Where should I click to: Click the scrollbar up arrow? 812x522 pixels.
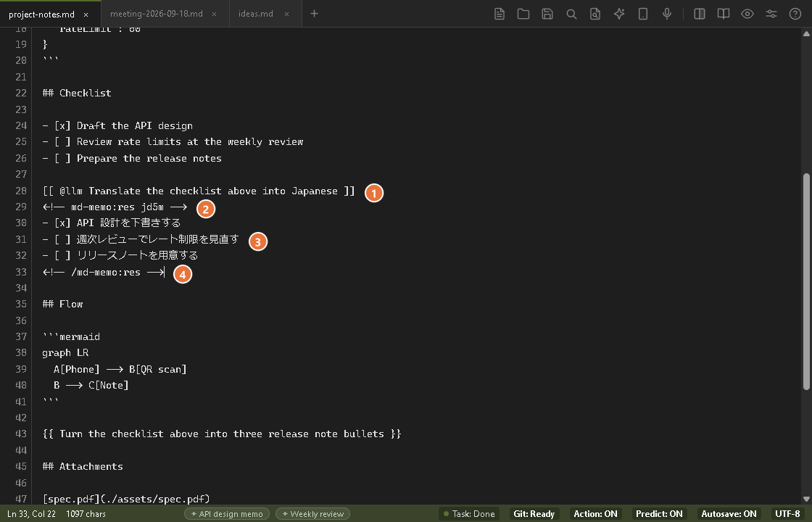pos(806,33)
